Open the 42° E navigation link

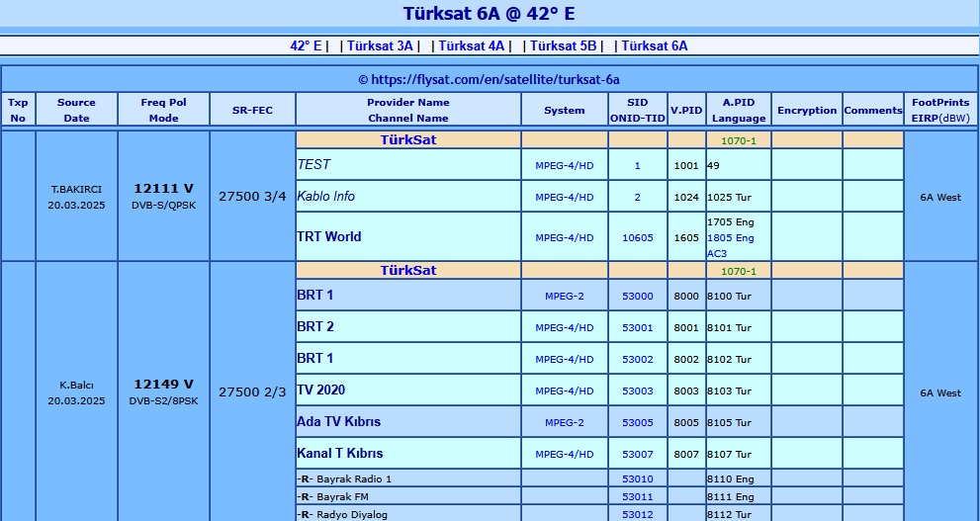click(x=306, y=45)
